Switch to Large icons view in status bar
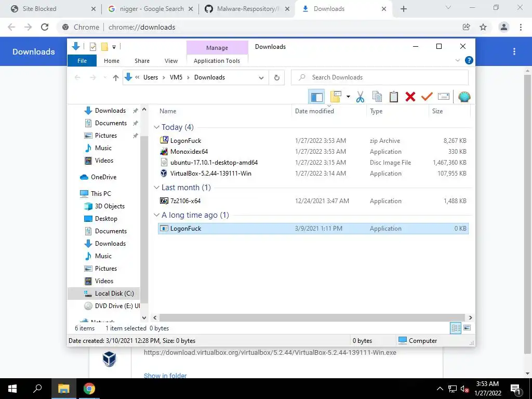 coord(467,328)
